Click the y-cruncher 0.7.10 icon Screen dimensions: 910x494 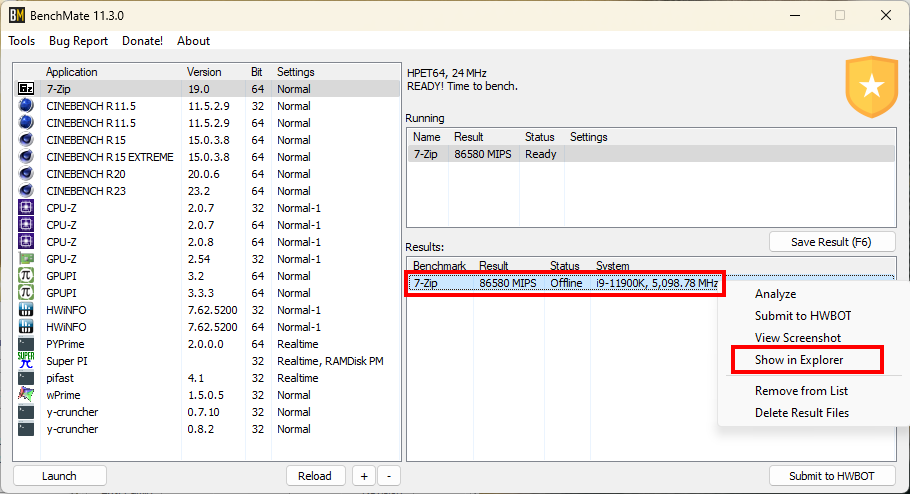click(x=26, y=412)
